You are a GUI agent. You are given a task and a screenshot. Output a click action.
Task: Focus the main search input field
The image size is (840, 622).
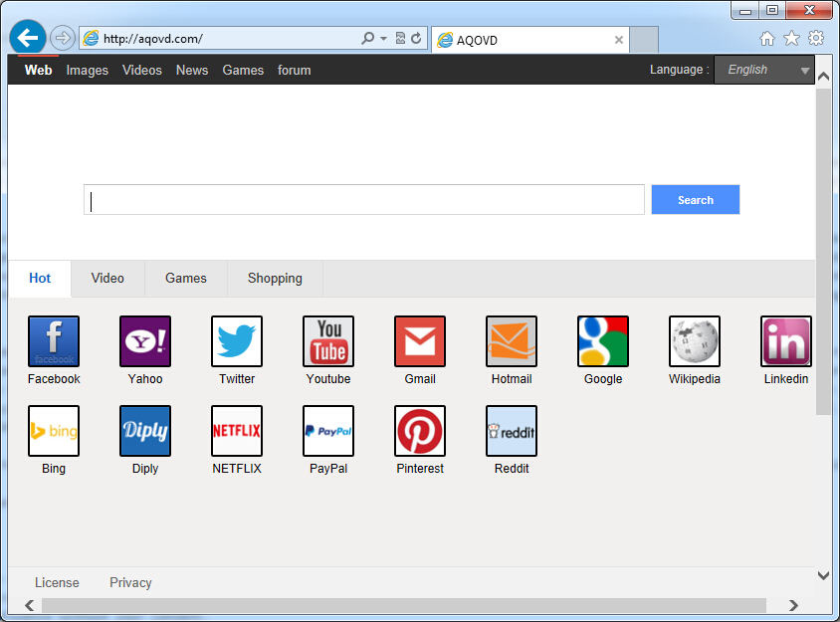tap(363, 200)
